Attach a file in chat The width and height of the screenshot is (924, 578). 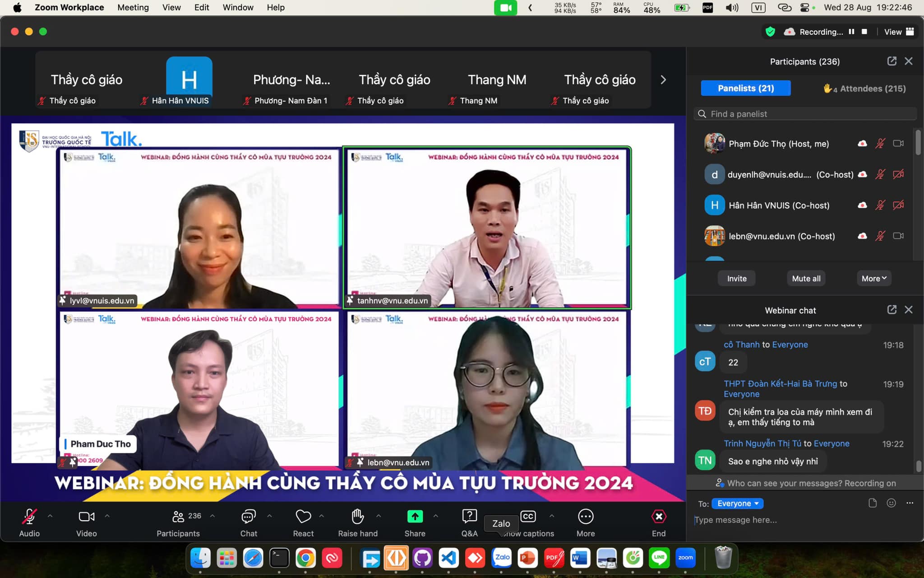click(x=873, y=503)
